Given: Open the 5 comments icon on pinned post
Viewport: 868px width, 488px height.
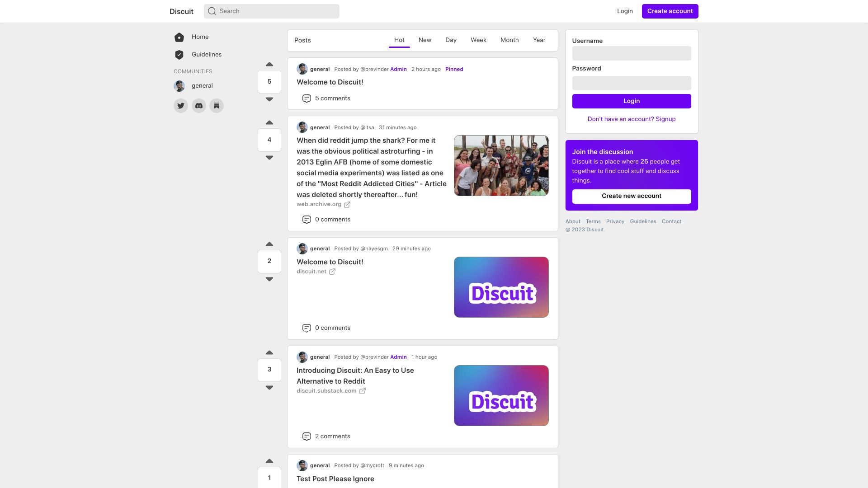Looking at the screenshot, I should (307, 99).
